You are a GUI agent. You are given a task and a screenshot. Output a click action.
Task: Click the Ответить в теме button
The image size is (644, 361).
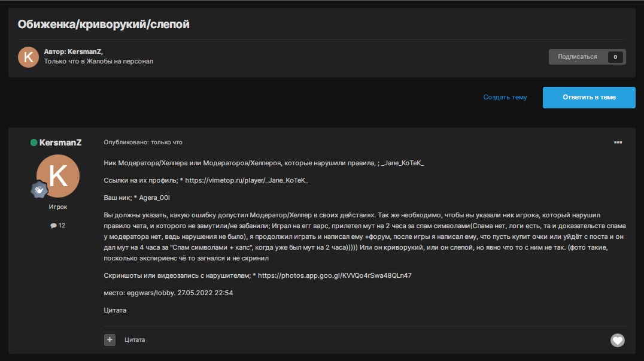pyautogui.click(x=589, y=97)
